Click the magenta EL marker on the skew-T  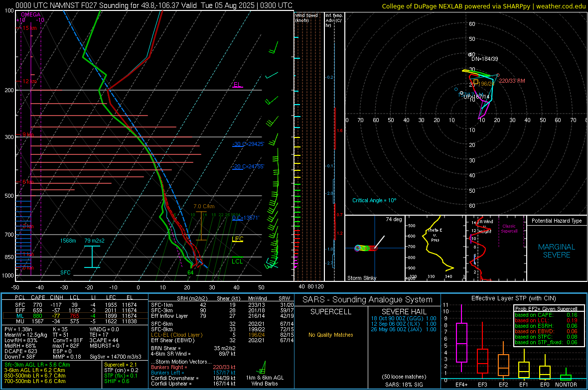[x=237, y=84]
